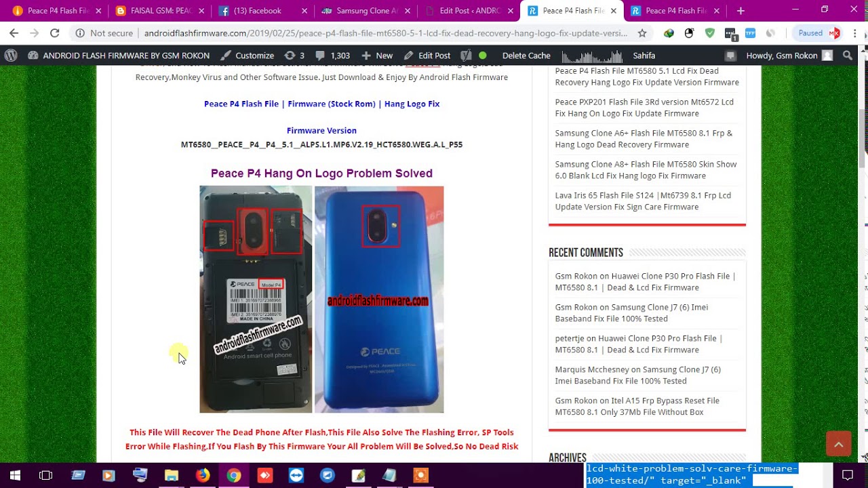Click Peace P4 phone back image open cover
868x488 pixels.
pyautogui.click(x=256, y=299)
